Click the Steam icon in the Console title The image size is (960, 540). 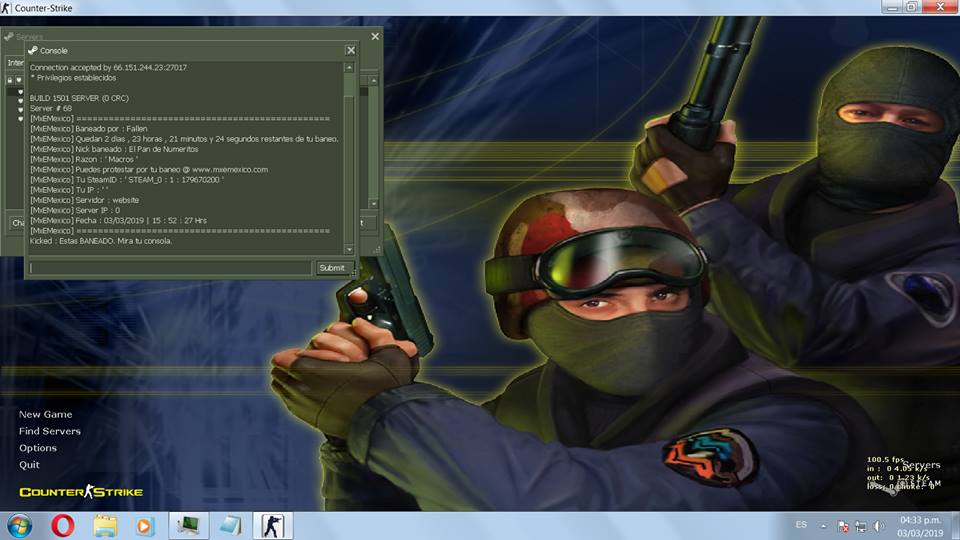tap(33, 50)
